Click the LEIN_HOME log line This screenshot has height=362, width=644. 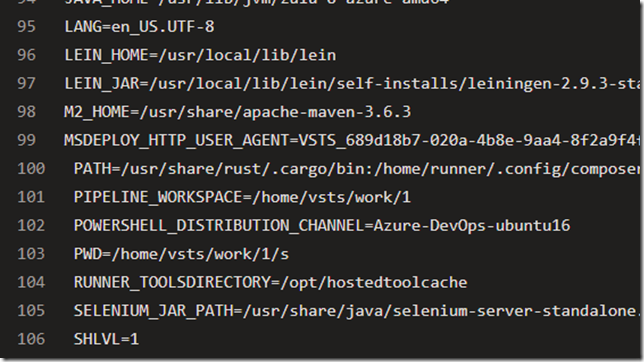(200, 55)
